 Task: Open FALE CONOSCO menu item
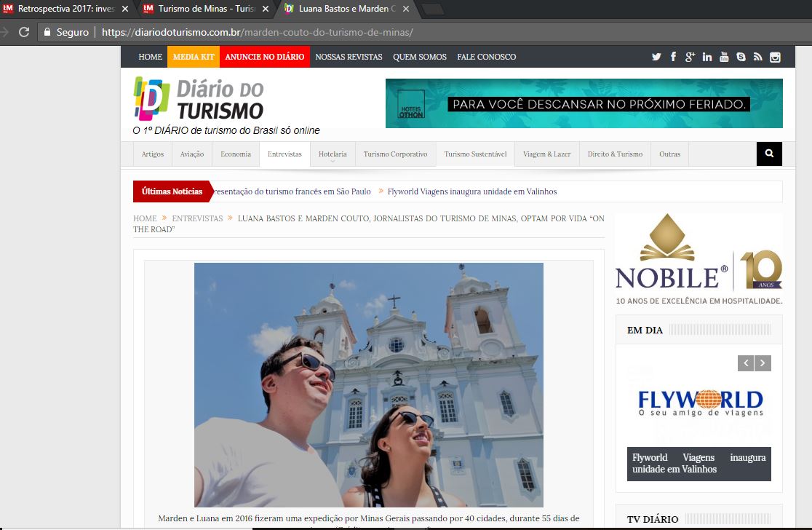[x=486, y=57]
